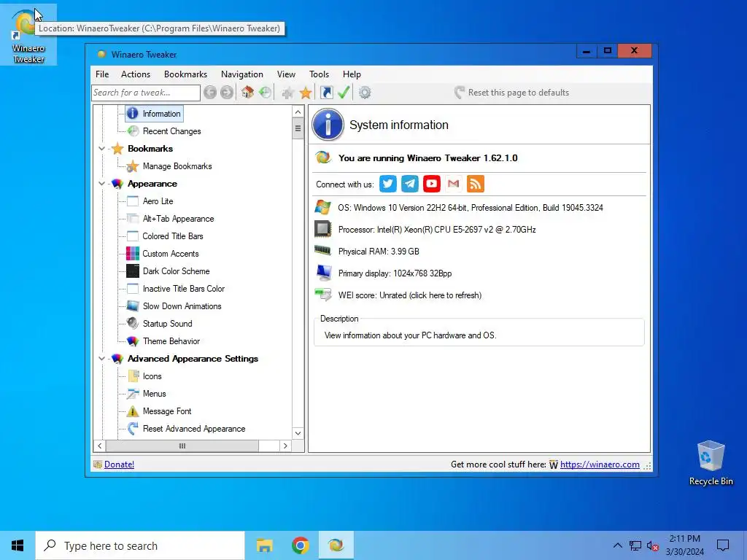Open the Actions menu
Screen dimensions: 747x560
coord(136,74)
